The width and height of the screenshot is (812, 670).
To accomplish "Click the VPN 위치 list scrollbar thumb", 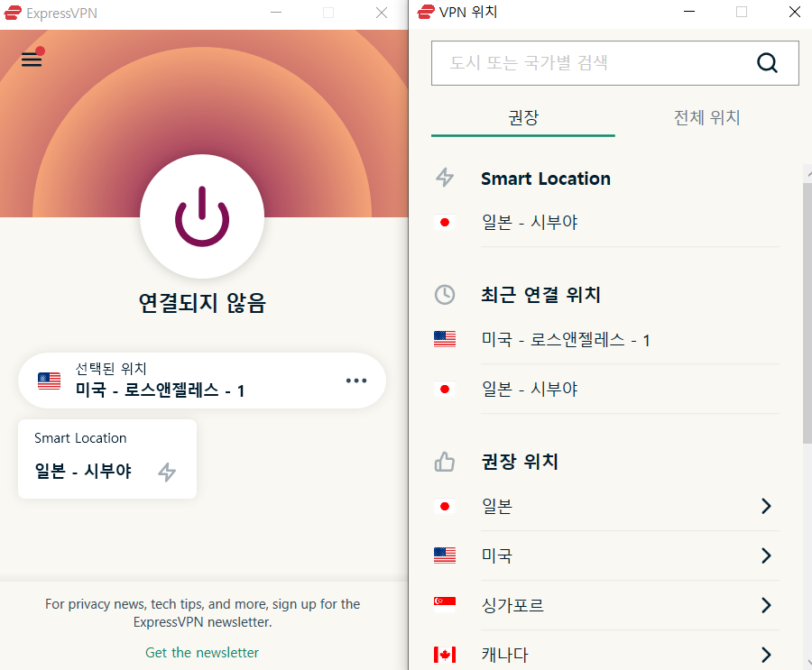I will (807, 312).
